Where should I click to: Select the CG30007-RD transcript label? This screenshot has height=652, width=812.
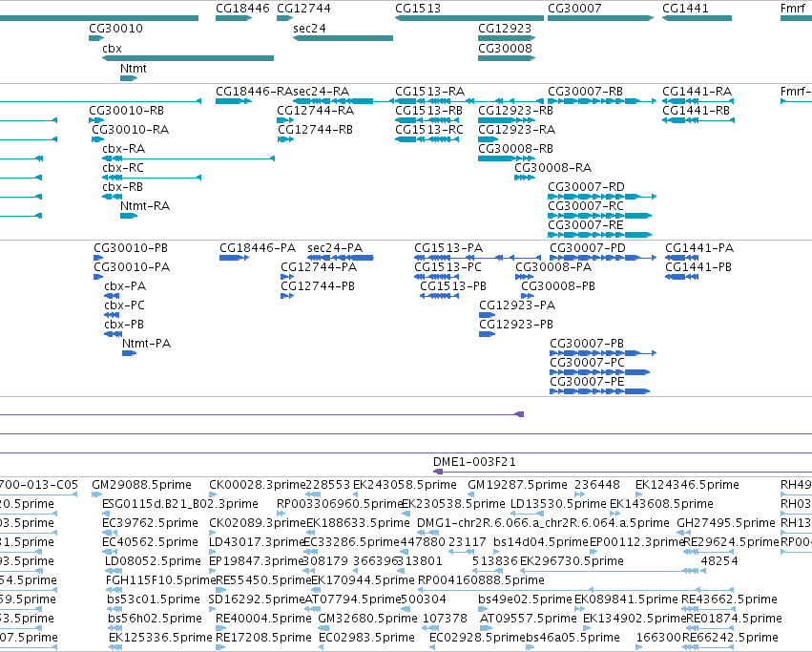coord(586,186)
